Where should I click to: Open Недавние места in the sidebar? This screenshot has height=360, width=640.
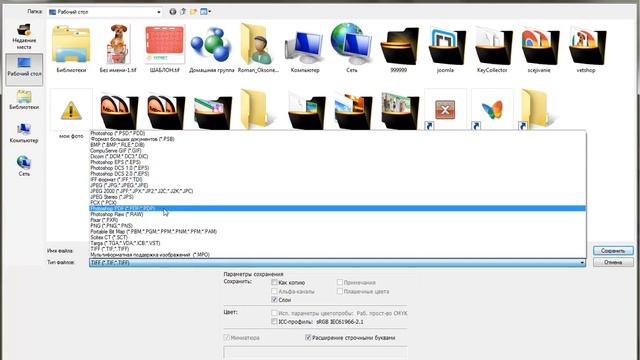(x=24, y=37)
